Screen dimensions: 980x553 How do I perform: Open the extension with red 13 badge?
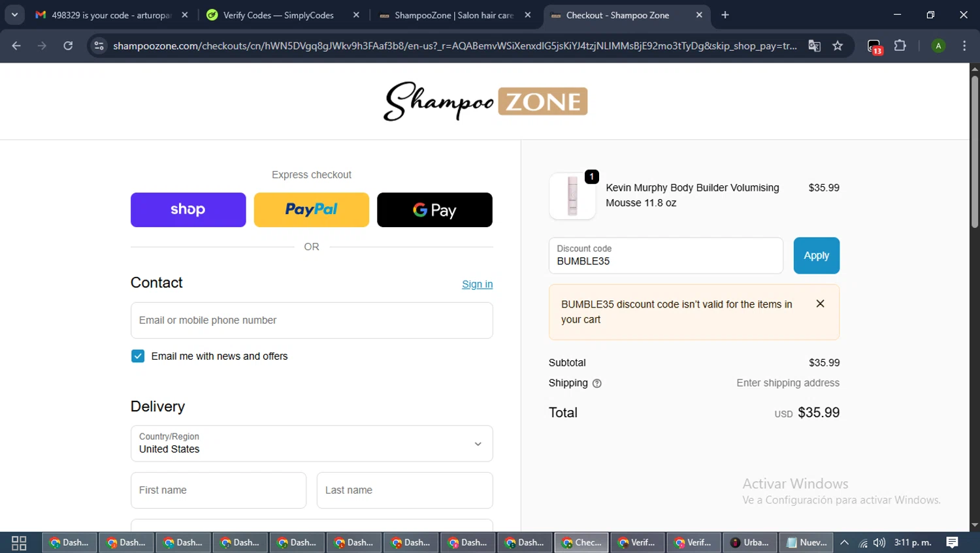[875, 46]
